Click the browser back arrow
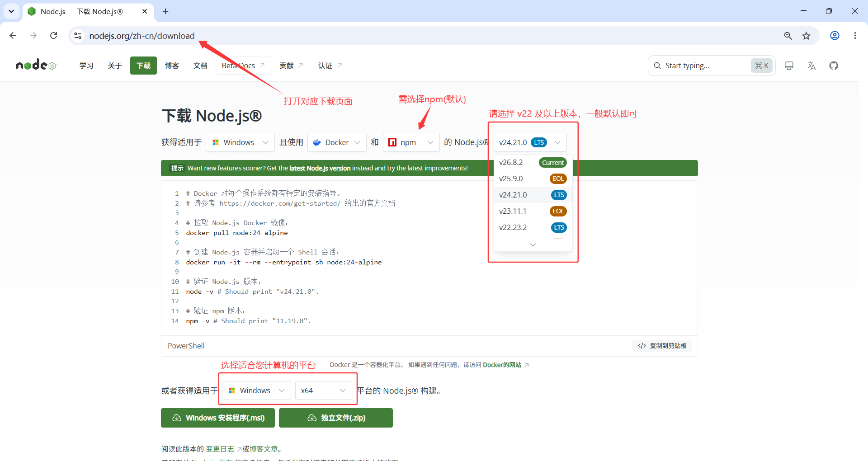This screenshot has height=461, width=868. 13,36
